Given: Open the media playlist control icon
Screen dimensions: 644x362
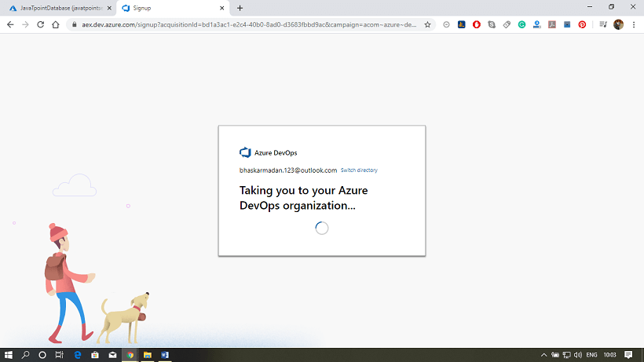Looking at the screenshot, I should tap(603, 24).
